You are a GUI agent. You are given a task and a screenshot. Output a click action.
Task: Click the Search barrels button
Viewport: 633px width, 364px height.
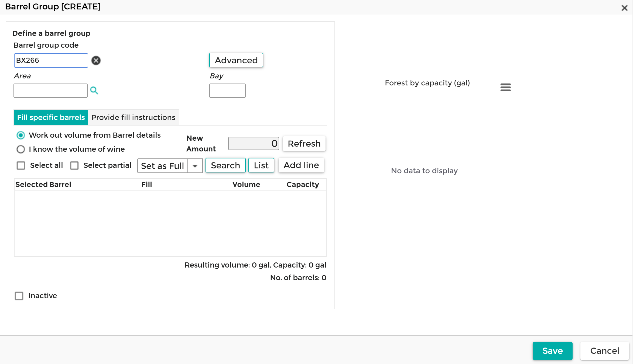[225, 165]
